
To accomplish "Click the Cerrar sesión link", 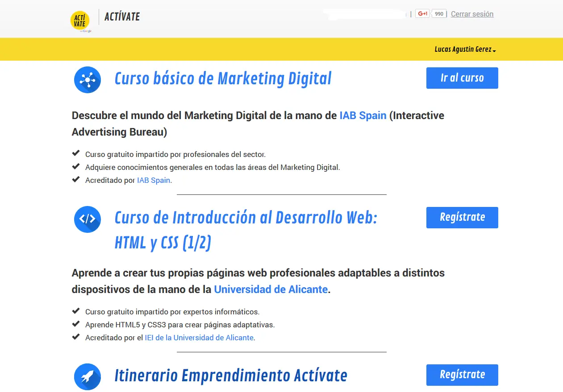I will coord(472,14).
